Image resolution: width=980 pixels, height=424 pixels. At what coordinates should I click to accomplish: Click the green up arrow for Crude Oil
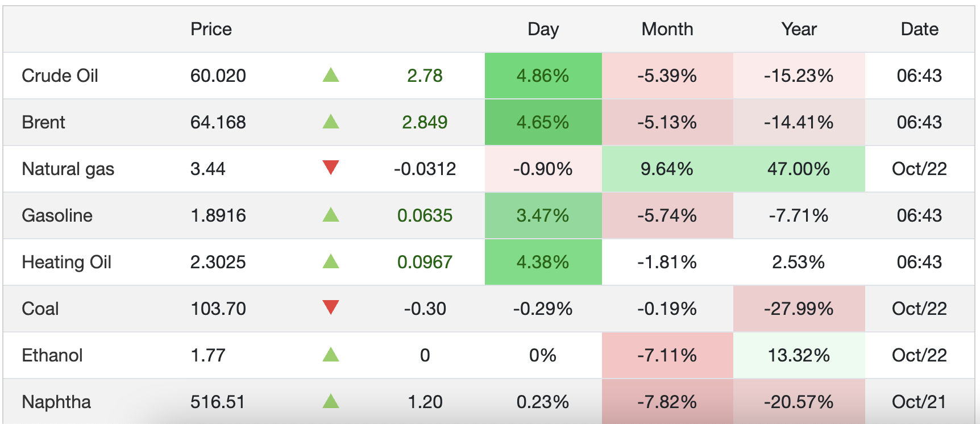(331, 75)
